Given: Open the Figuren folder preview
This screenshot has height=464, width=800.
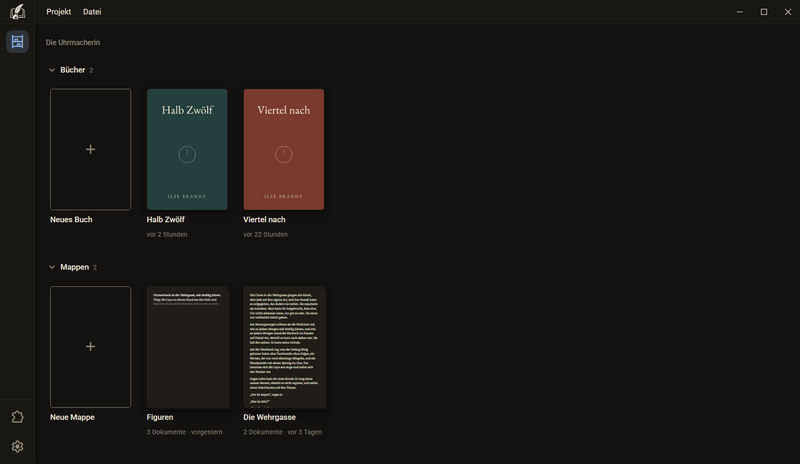Looking at the screenshot, I should point(187,347).
